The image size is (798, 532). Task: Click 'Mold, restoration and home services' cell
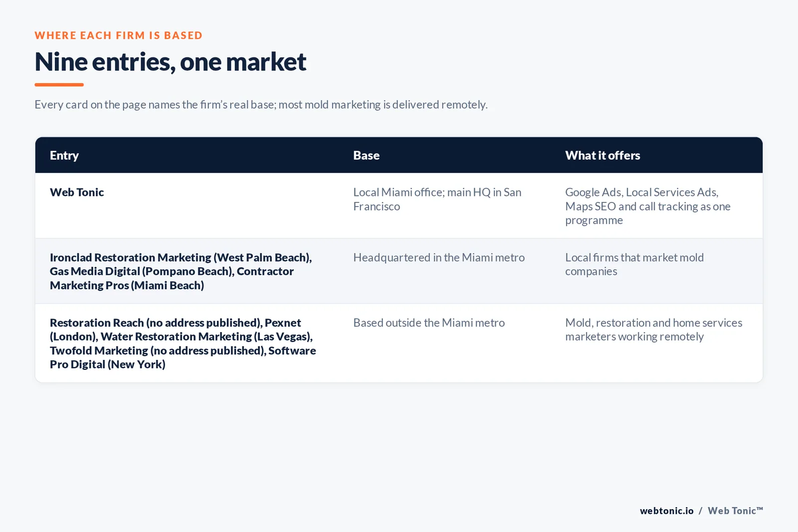(654, 330)
